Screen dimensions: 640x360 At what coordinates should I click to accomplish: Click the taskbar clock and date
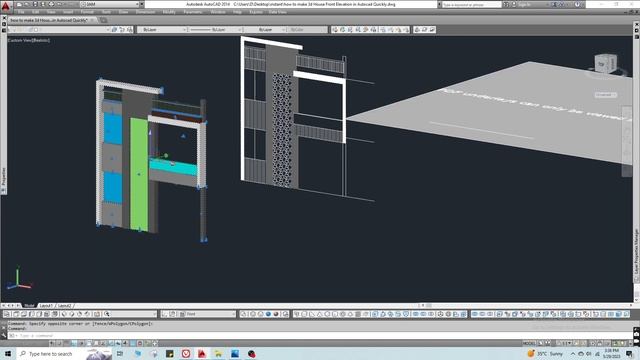click(611, 353)
